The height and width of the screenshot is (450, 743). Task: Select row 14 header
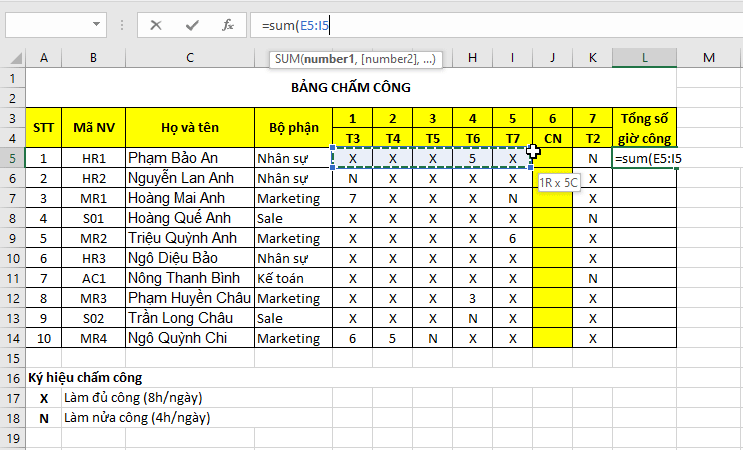point(12,338)
